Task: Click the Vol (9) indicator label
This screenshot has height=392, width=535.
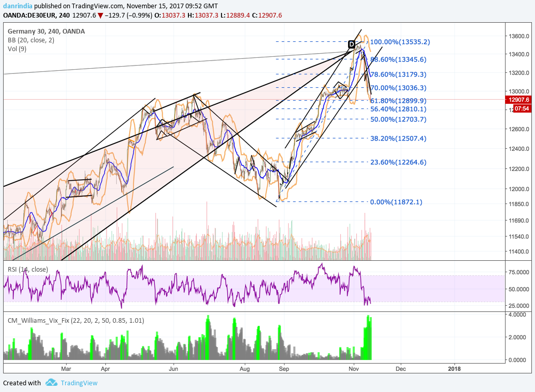Action: click(17, 49)
